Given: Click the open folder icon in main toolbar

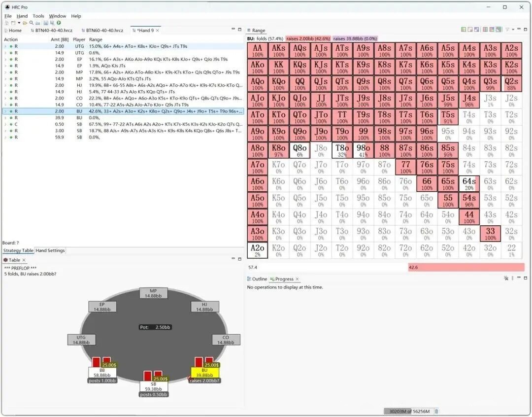Looking at the screenshot, I should coord(25,23).
